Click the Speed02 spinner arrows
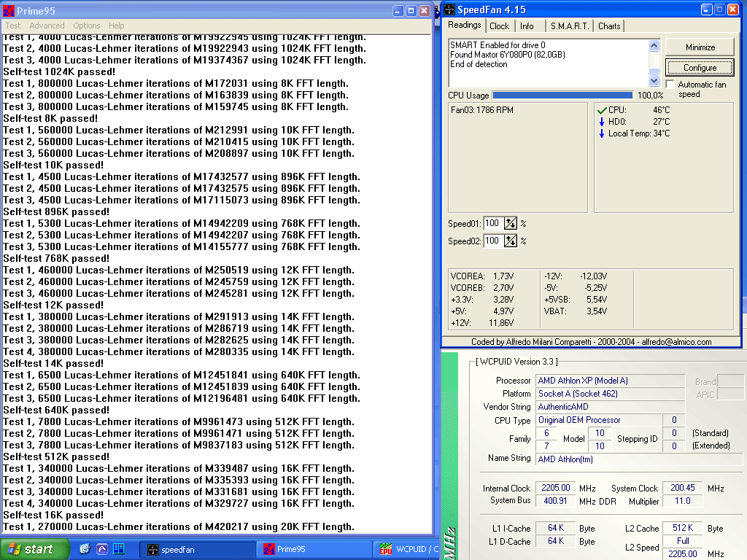This screenshot has height=560, width=747. click(511, 241)
